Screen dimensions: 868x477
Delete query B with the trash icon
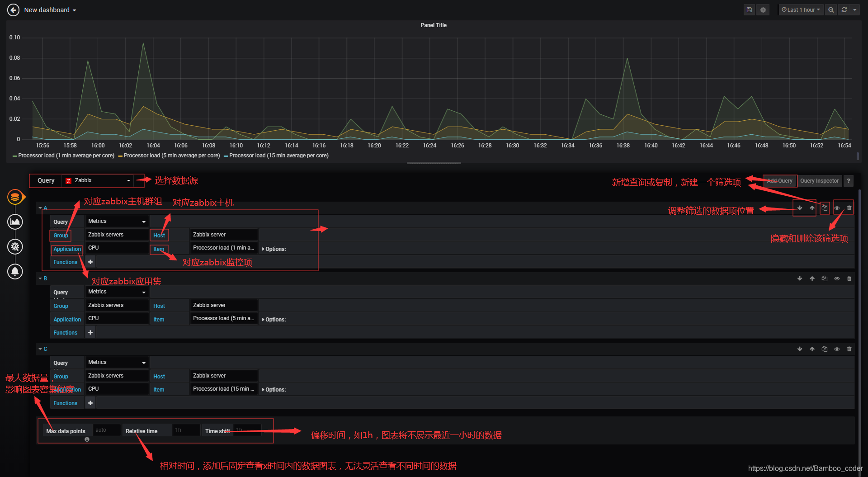[849, 279]
